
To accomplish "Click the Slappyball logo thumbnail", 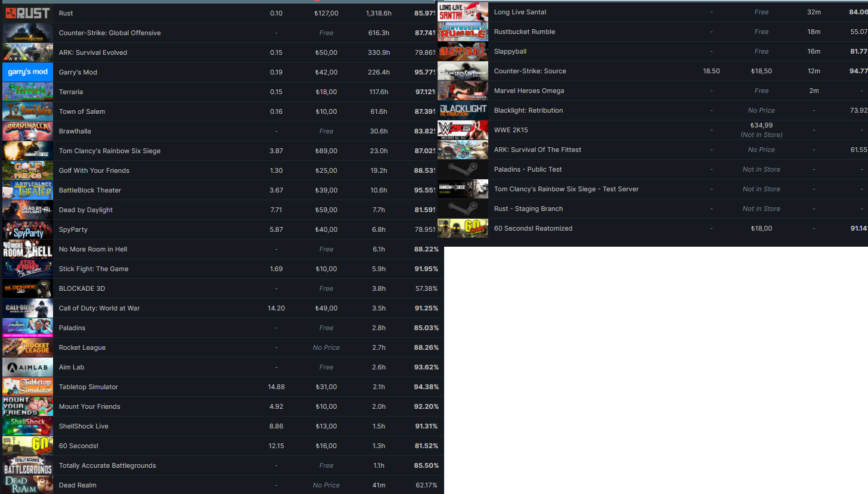I will coord(463,51).
